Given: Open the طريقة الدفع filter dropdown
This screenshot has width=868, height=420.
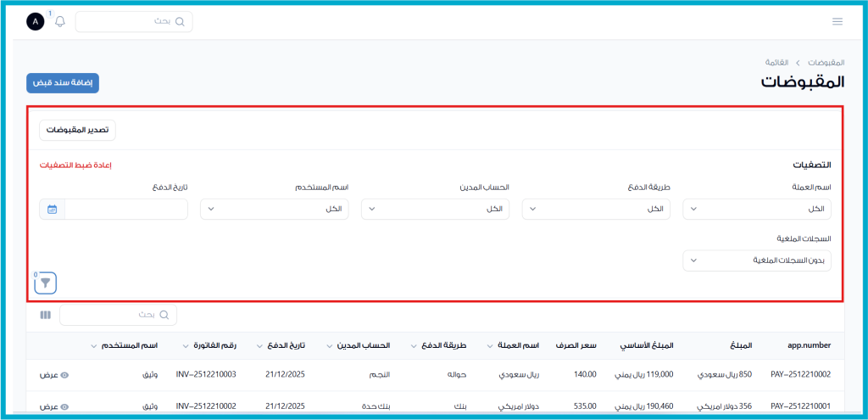Looking at the screenshot, I should (x=596, y=209).
